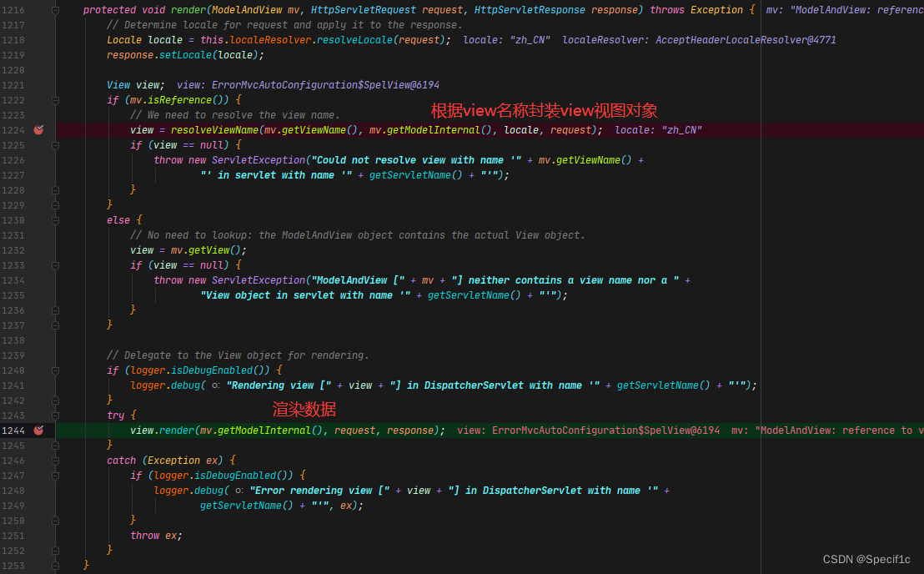Click the AcceptHeaderLocaleResolver@4771 inline debug value
The height and width of the screenshot is (574, 924).
pyautogui.click(x=746, y=40)
